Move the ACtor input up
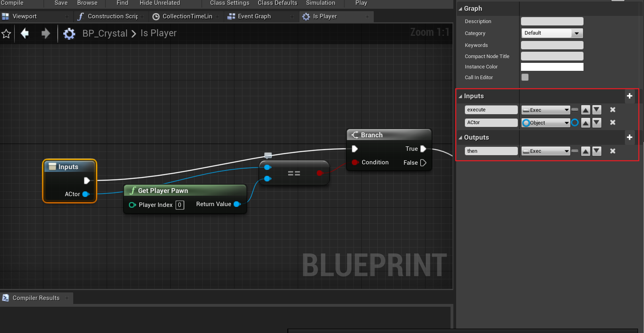This screenshot has width=644, height=333. [x=585, y=123]
